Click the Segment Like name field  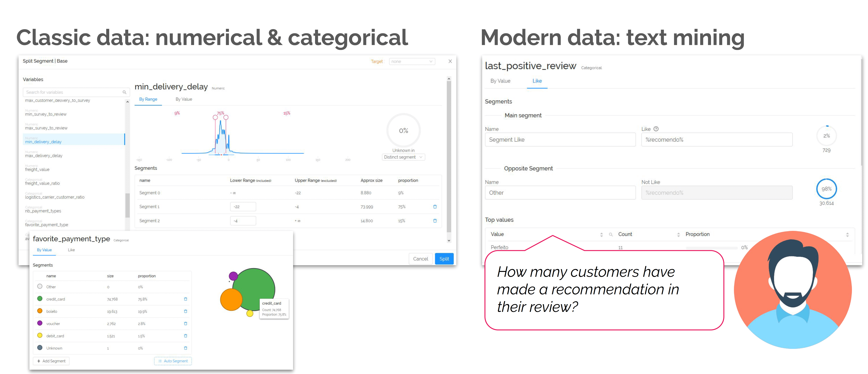560,139
